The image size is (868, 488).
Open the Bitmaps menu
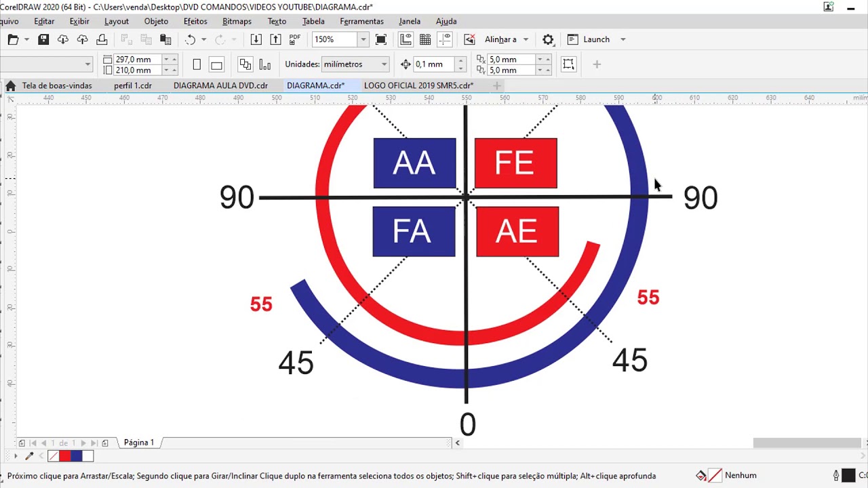point(237,22)
